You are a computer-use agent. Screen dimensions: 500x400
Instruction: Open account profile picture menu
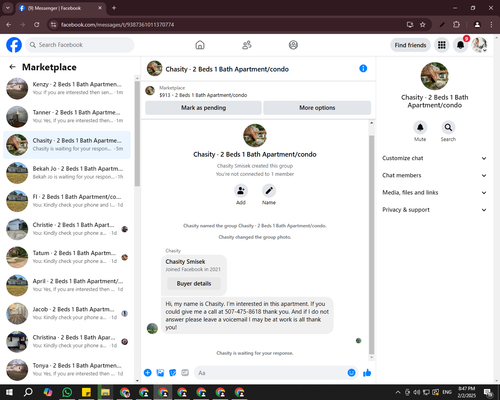(479, 45)
